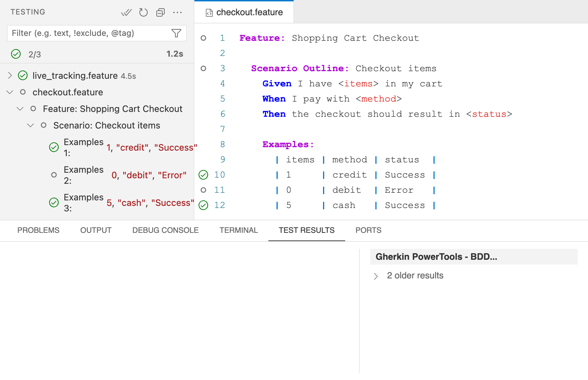Image resolution: width=588 pixels, height=380 pixels.
Task: Click gutter passed icon on line 12
Action: point(203,205)
